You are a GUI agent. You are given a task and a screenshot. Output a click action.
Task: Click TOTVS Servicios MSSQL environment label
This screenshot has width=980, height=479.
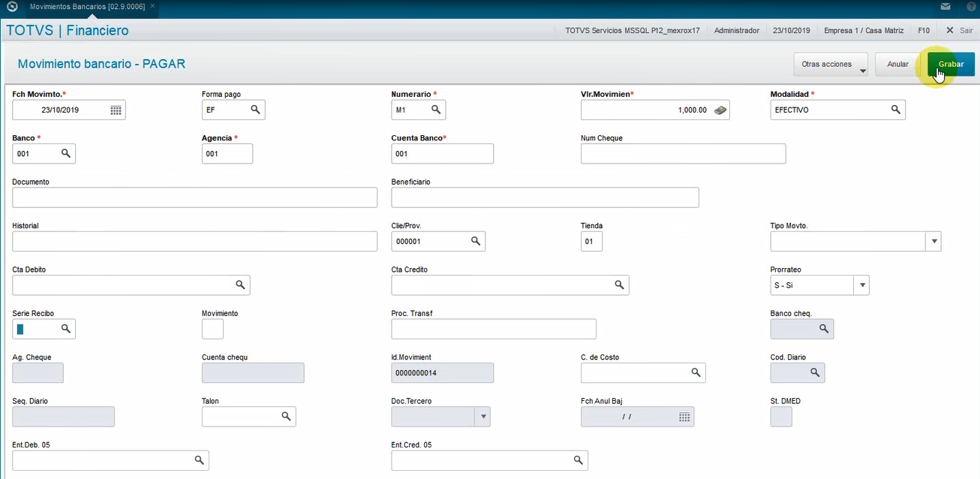(x=632, y=31)
